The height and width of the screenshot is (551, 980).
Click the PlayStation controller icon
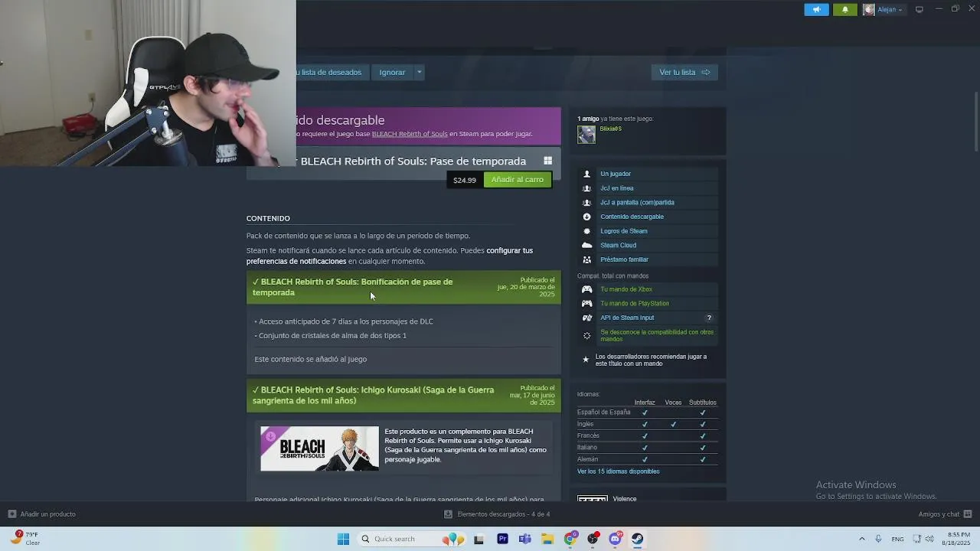586,304
